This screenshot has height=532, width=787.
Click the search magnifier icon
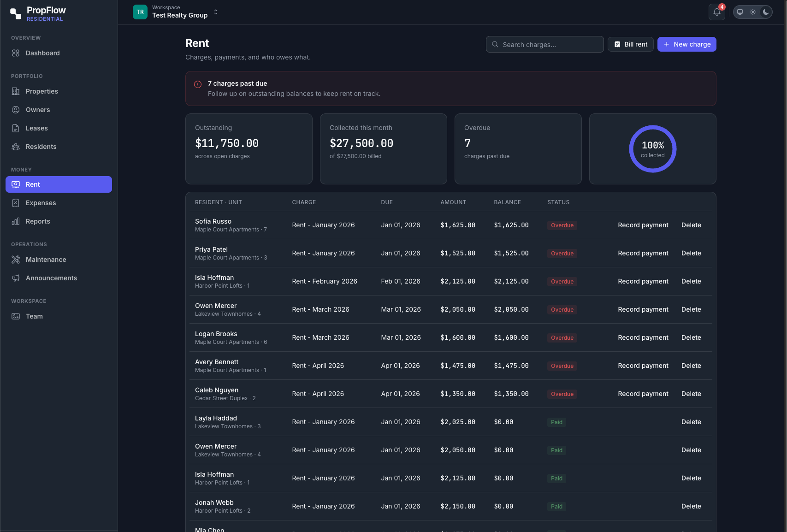(495, 44)
